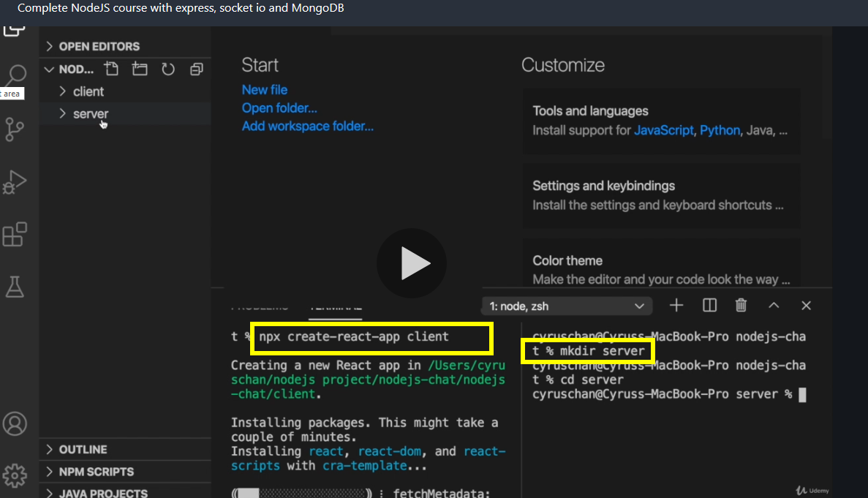868x498 pixels.
Task: Collapse all folders in explorer
Action: click(x=197, y=69)
